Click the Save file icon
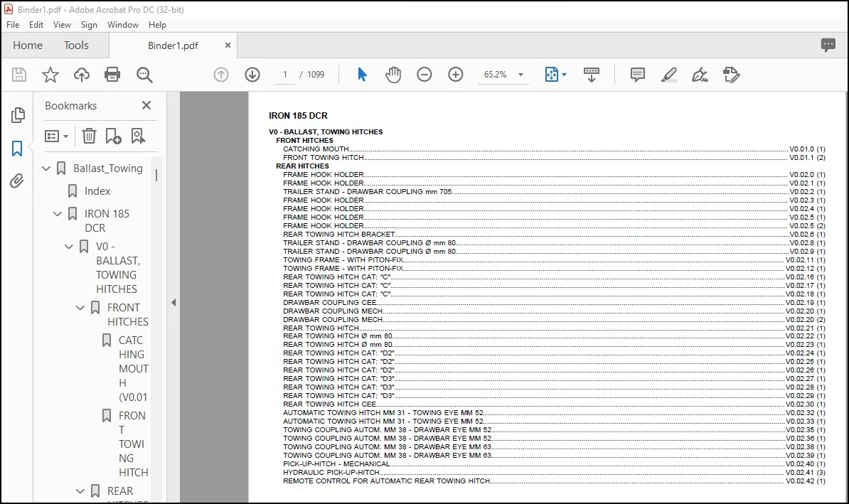849x504 pixels. (19, 75)
